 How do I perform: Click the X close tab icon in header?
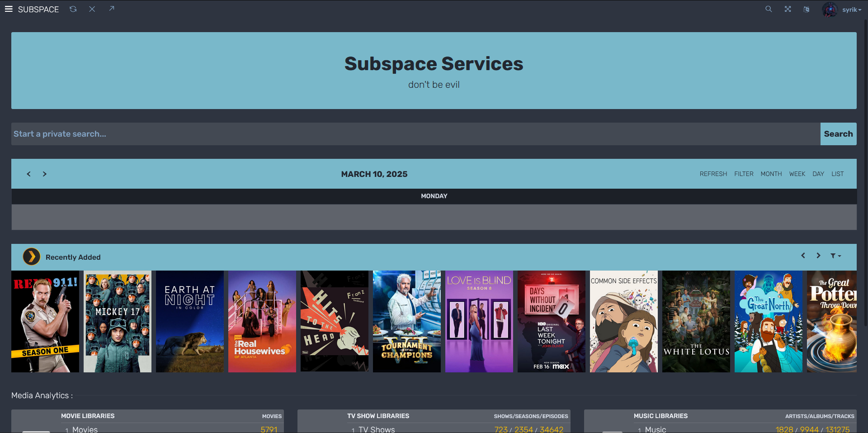pyautogui.click(x=92, y=9)
